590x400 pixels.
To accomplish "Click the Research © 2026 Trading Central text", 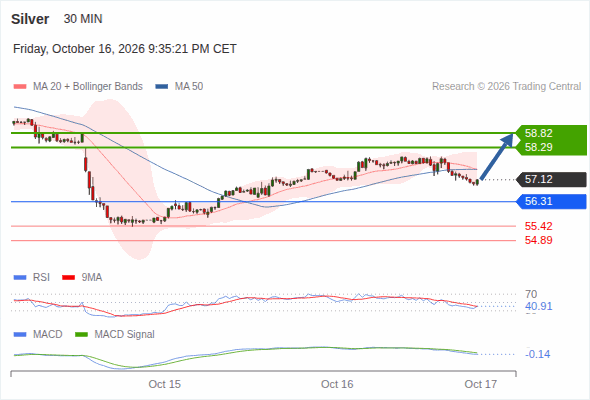I will [x=507, y=87].
